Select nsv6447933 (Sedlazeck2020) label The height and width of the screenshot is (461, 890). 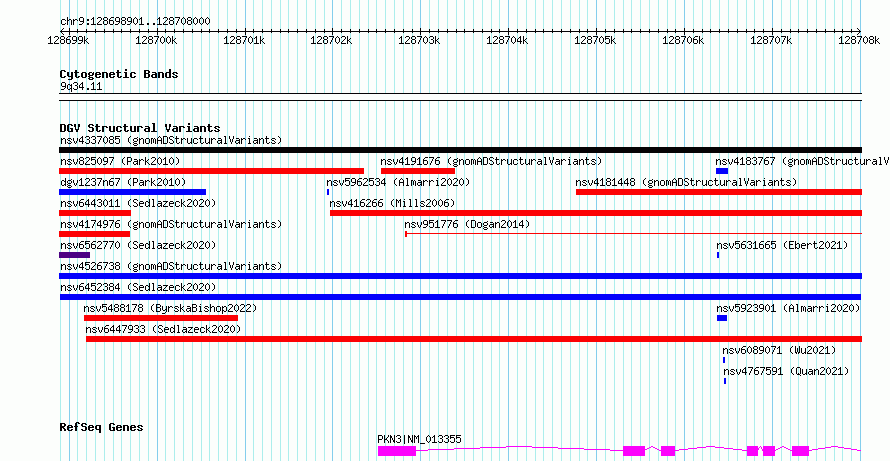163,329
